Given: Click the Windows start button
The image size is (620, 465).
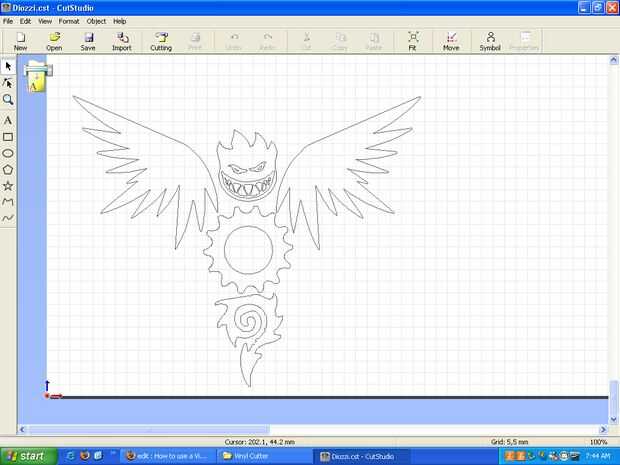Looking at the screenshot, I should (28, 456).
